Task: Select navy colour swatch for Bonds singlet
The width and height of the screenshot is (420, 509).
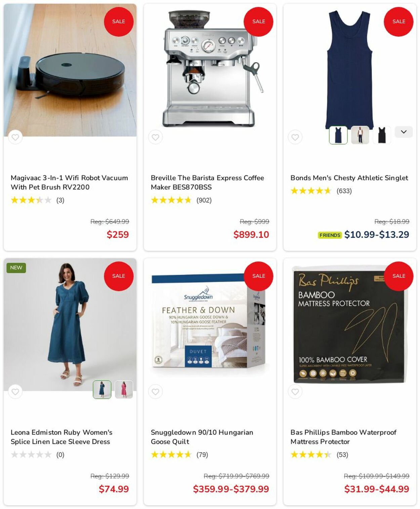Action: tap(338, 135)
